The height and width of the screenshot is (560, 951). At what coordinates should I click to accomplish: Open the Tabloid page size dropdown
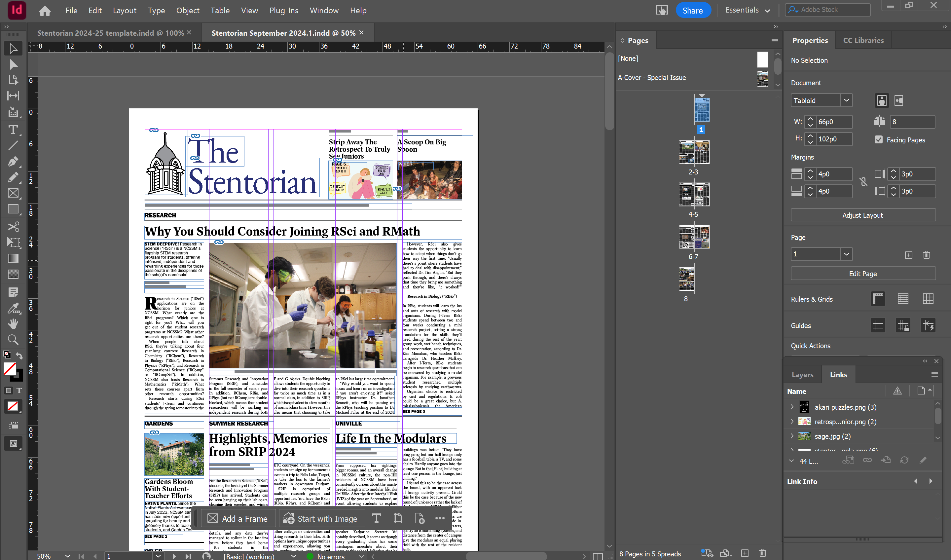click(847, 100)
